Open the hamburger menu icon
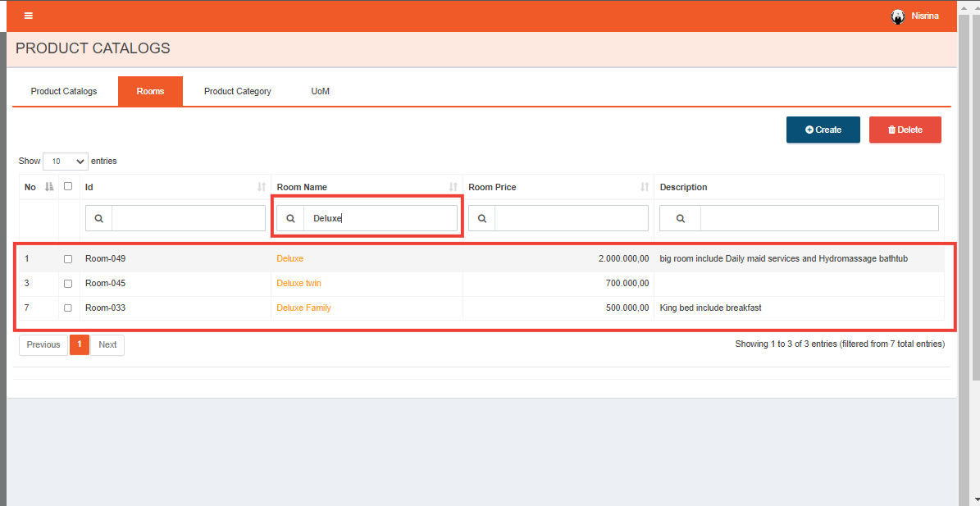Screen dimensions: 980x506 tap(29, 16)
